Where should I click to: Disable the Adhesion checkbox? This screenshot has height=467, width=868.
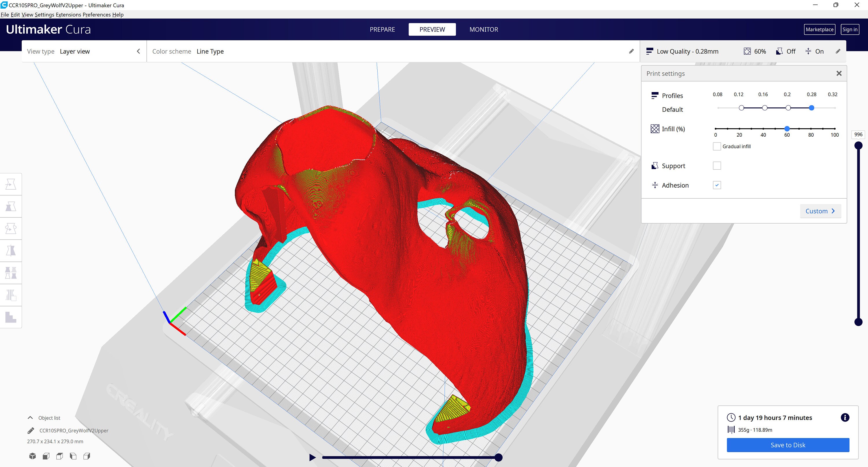tap(717, 185)
